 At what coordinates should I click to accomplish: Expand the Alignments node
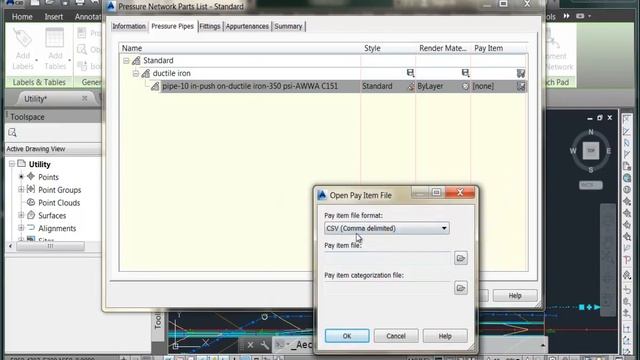pyautogui.click(x=21, y=228)
